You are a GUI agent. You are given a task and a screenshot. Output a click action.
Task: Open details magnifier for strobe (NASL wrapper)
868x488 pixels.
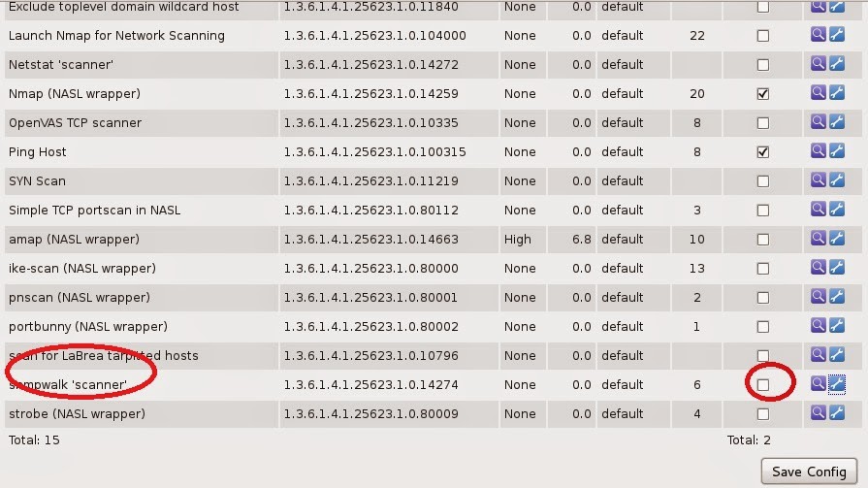tap(819, 414)
